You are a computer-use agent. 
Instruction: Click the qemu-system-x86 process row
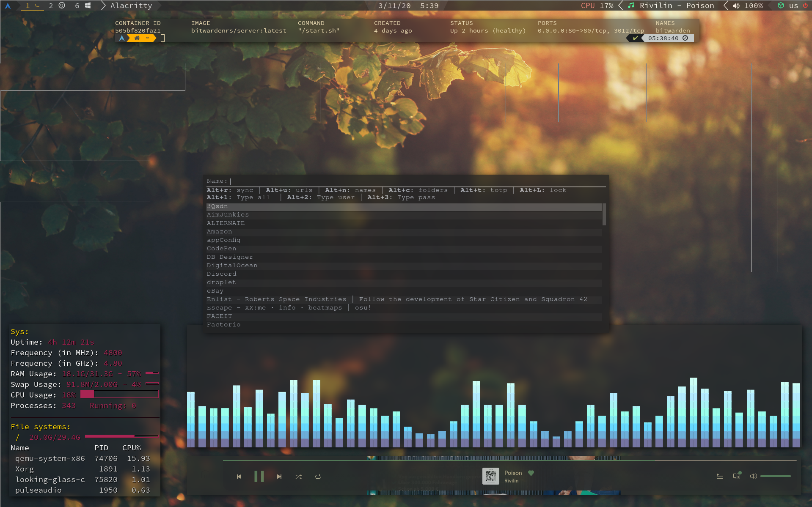[x=83, y=458]
